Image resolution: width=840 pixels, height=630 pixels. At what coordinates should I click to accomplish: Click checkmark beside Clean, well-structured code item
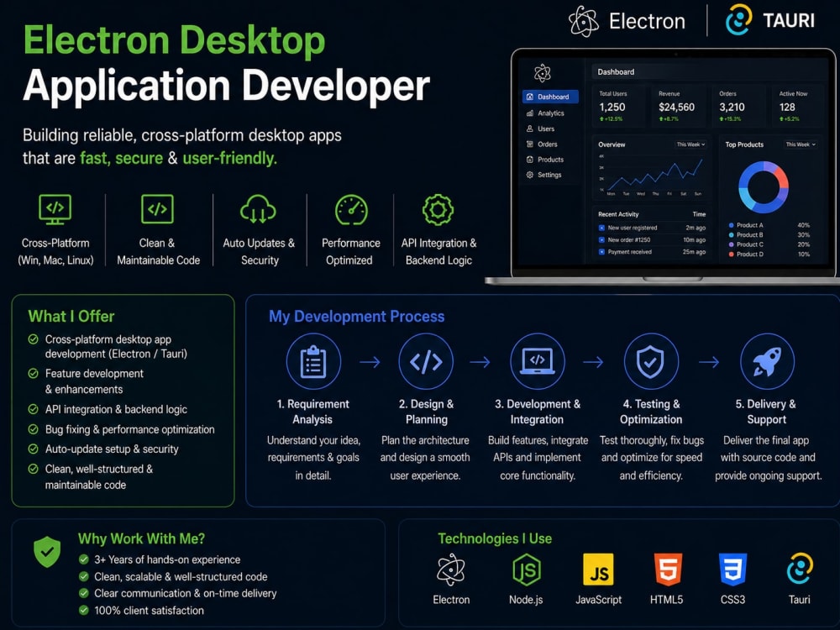34,469
